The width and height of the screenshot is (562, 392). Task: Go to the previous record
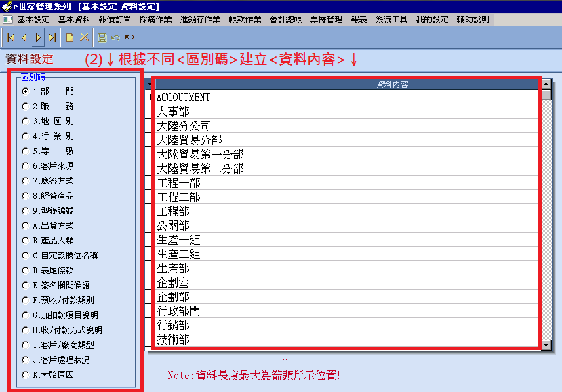[x=24, y=37]
